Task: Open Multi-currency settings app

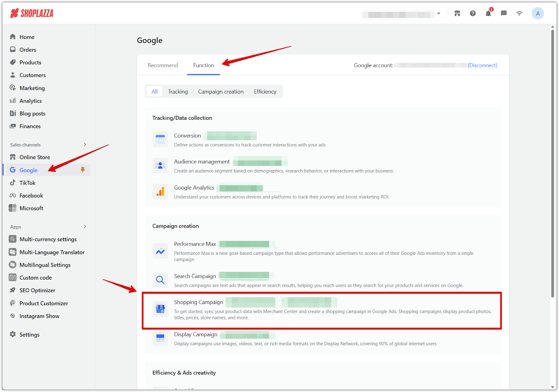Action: [48, 239]
